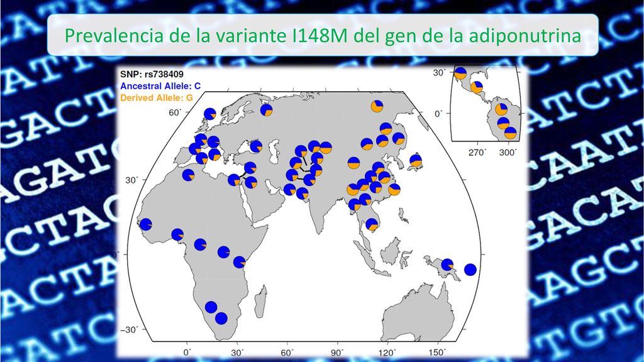
Task: Click the '120°' longitude label
Action: click(387, 352)
